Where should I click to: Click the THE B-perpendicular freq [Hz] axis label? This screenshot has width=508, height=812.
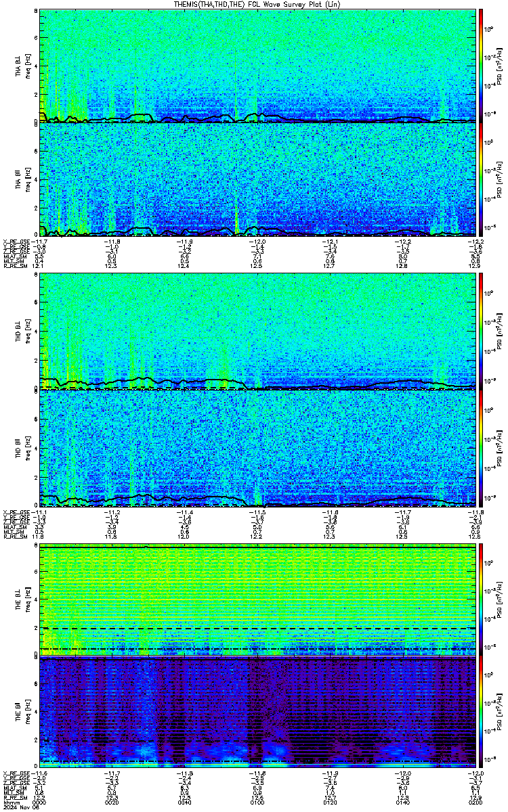(x=27, y=598)
